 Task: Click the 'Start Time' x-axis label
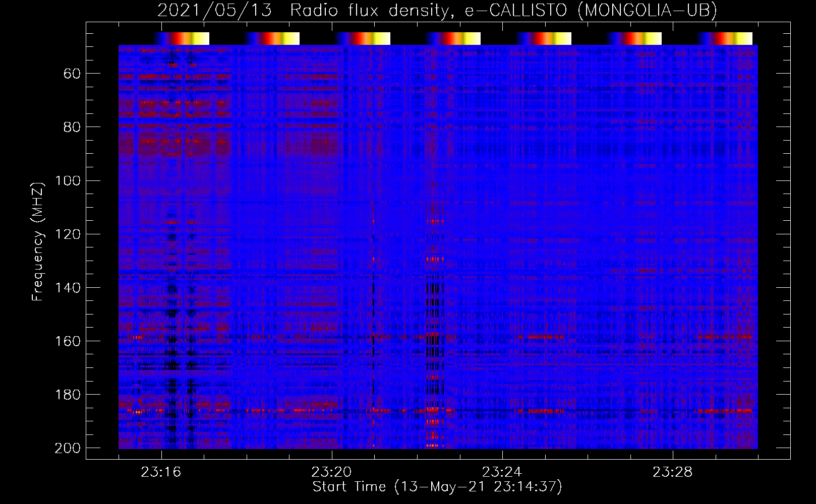[437, 487]
